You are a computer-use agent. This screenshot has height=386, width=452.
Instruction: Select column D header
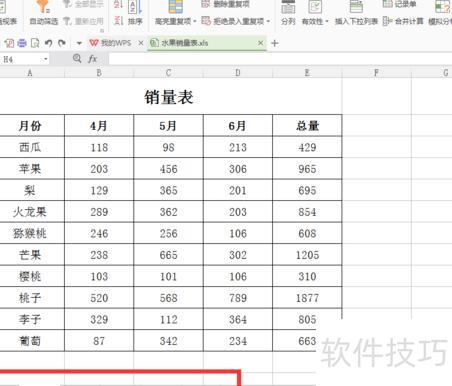pyautogui.click(x=238, y=73)
